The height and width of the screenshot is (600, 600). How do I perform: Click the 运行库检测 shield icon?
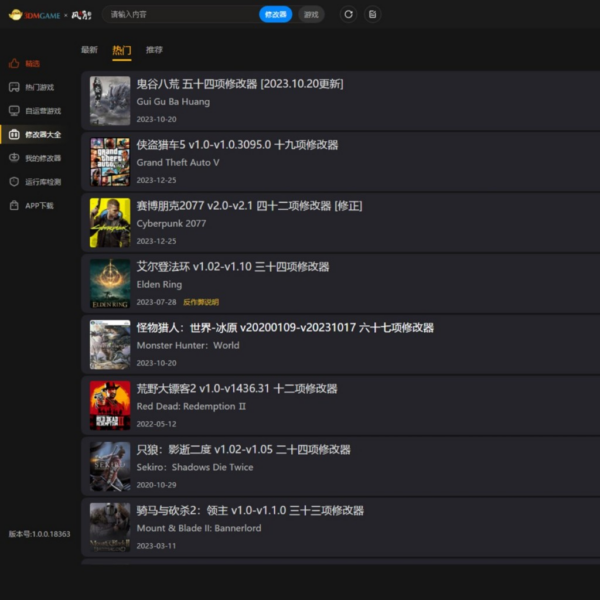click(x=14, y=182)
